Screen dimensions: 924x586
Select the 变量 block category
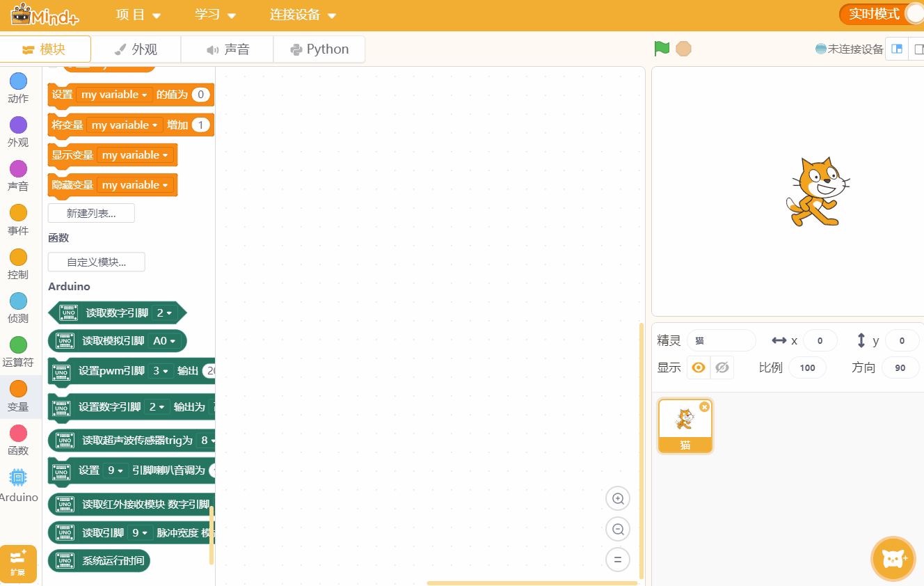pos(18,397)
